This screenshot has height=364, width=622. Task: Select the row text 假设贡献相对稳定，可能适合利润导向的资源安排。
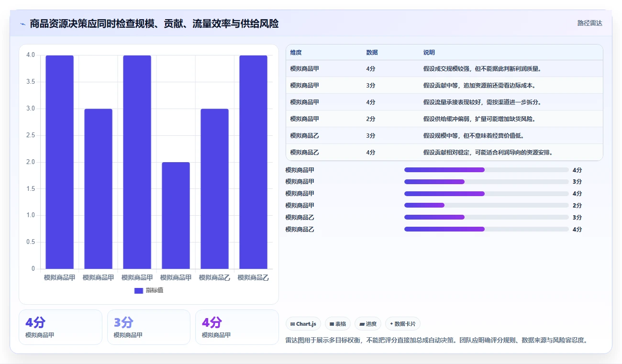pos(488,153)
